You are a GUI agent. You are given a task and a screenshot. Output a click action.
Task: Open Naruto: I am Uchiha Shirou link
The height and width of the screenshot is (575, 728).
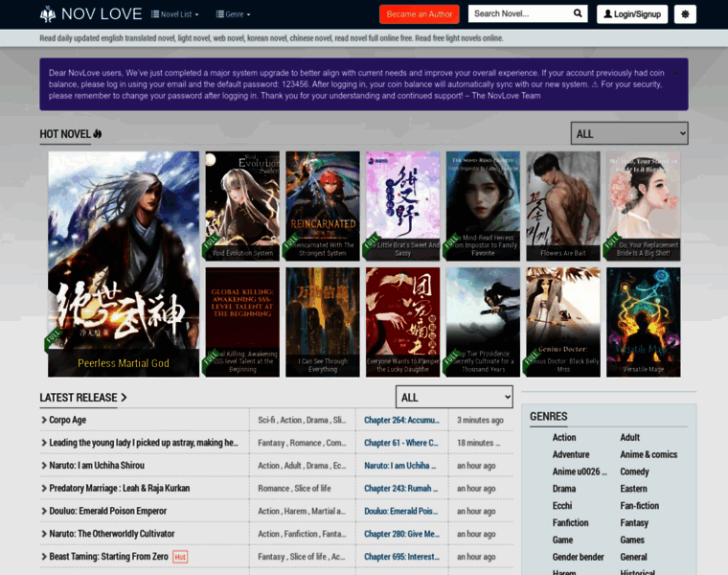[x=97, y=466]
